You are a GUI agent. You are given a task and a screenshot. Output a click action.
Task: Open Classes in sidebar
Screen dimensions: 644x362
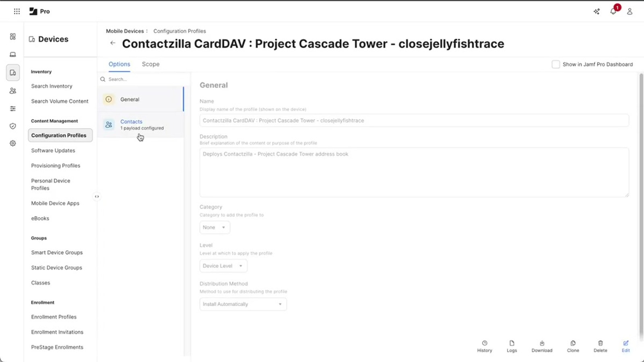(41, 283)
